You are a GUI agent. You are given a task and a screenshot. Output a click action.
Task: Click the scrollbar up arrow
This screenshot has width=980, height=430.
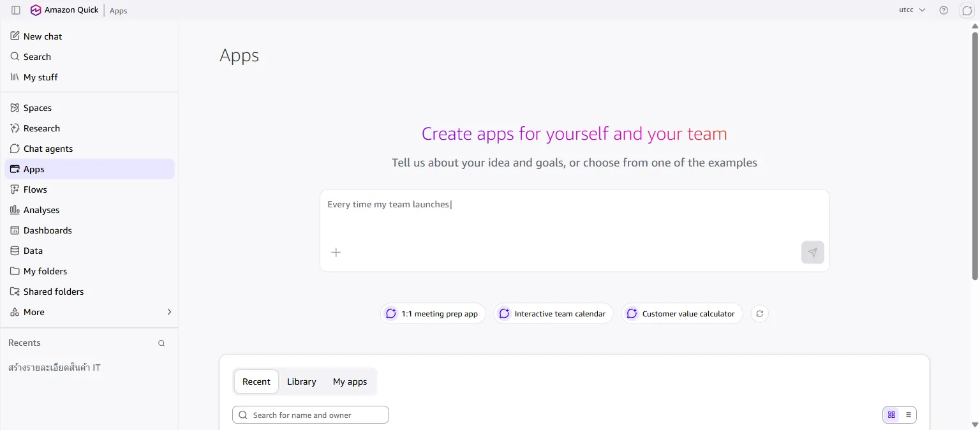975,26
